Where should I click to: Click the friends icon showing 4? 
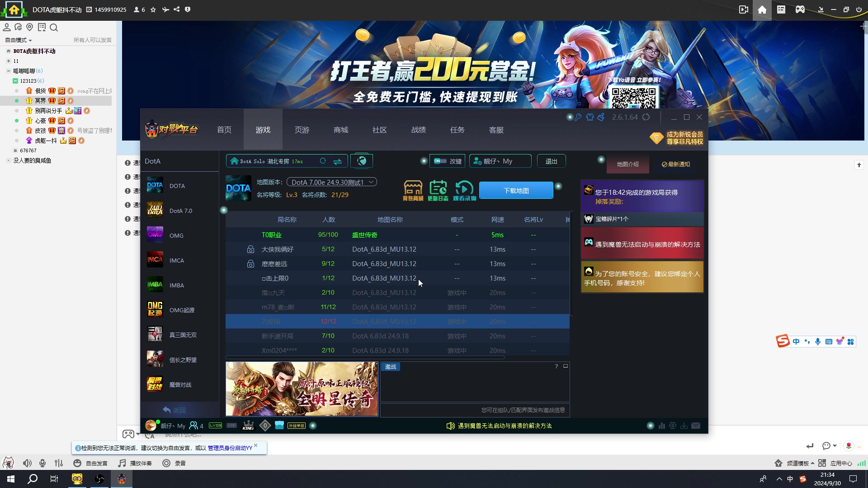[196, 426]
